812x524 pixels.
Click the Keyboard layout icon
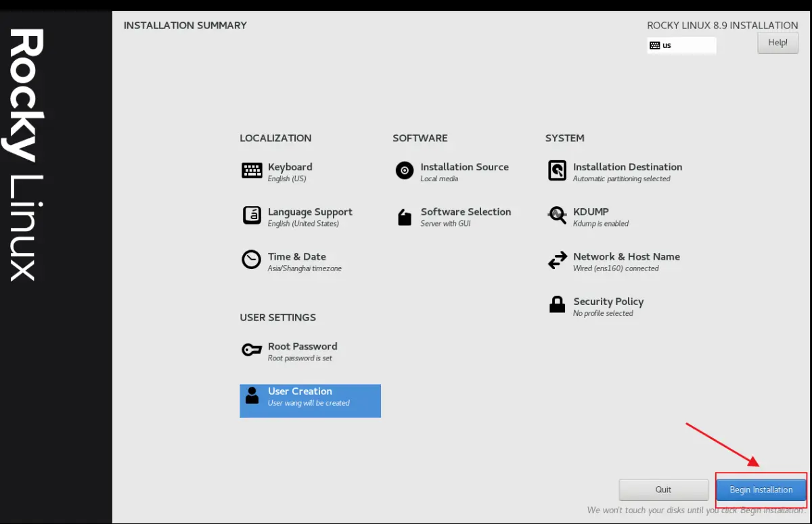pyautogui.click(x=252, y=170)
